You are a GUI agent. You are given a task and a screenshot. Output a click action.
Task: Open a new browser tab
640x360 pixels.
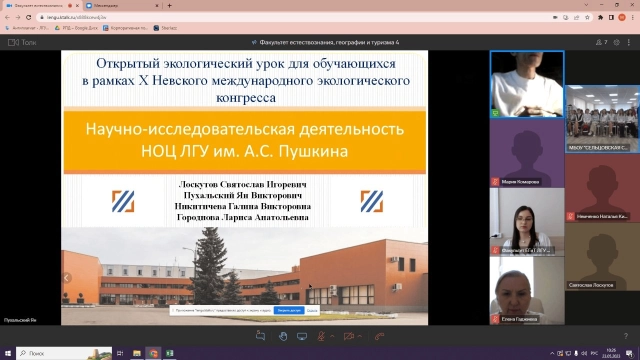click(169, 6)
